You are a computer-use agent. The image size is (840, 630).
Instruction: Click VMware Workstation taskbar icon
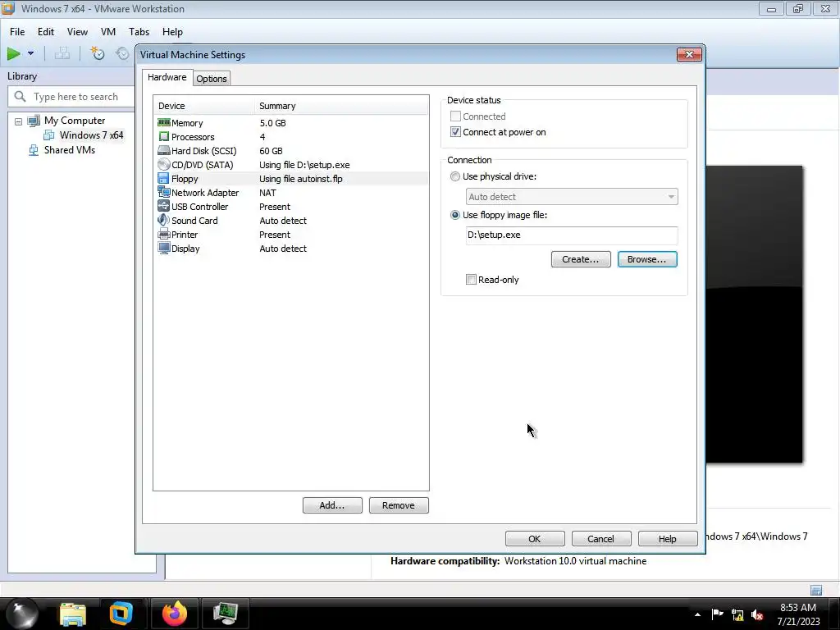121,614
